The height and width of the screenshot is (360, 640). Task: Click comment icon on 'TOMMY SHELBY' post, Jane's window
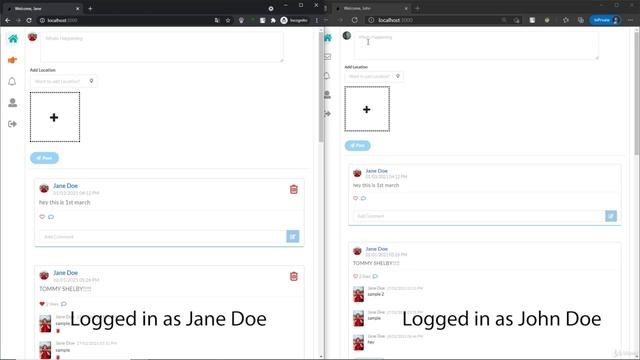tap(64, 304)
